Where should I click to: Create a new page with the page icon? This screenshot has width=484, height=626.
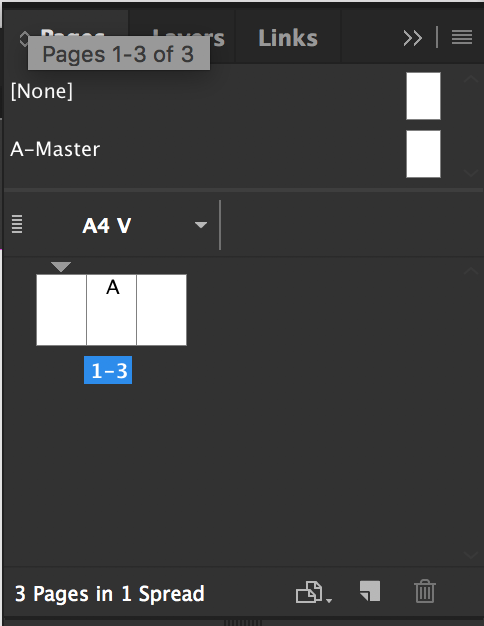(x=370, y=591)
